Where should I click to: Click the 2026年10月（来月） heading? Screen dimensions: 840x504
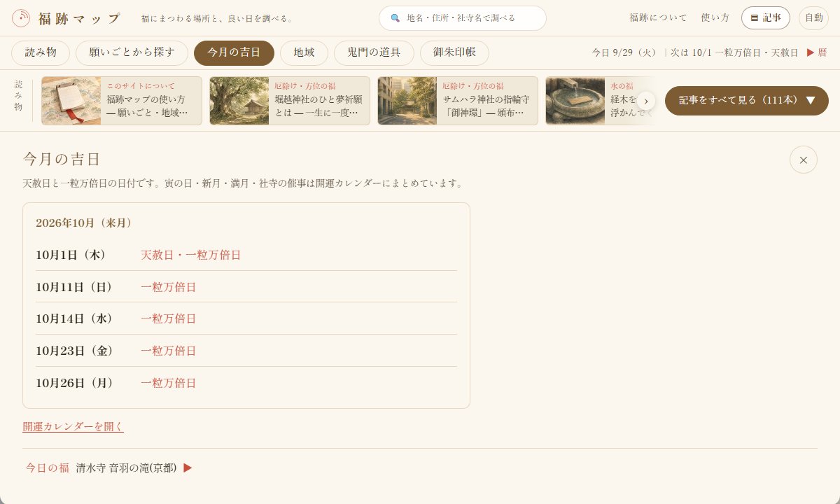84,223
